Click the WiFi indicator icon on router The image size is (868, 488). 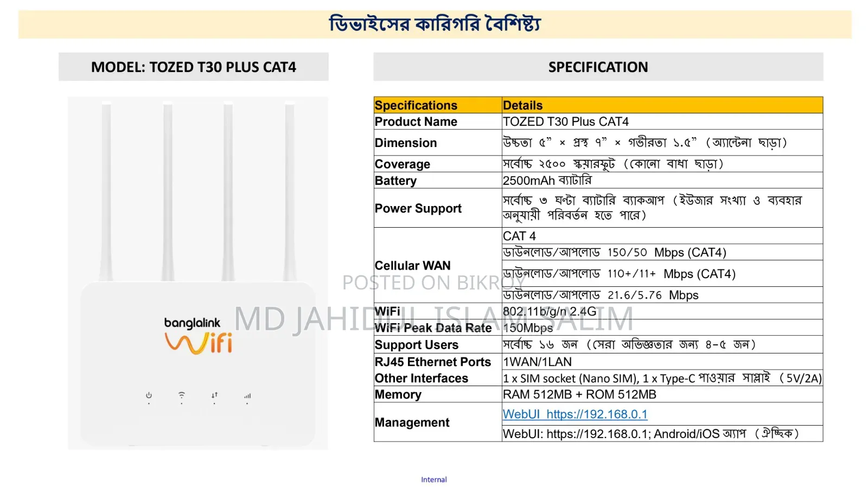(182, 395)
